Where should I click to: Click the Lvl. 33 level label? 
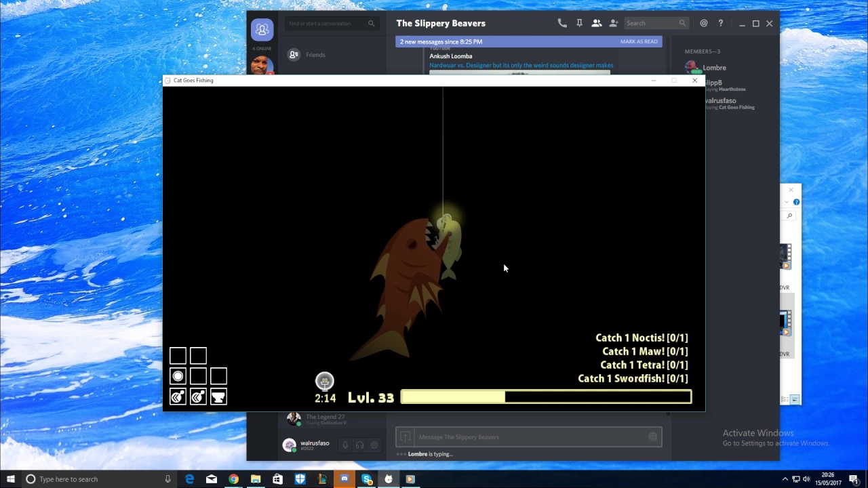tap(371, 398)
